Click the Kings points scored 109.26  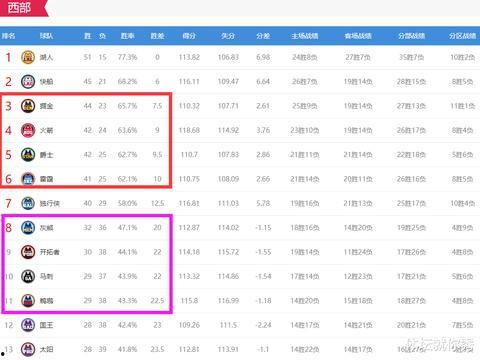[189, 325]
